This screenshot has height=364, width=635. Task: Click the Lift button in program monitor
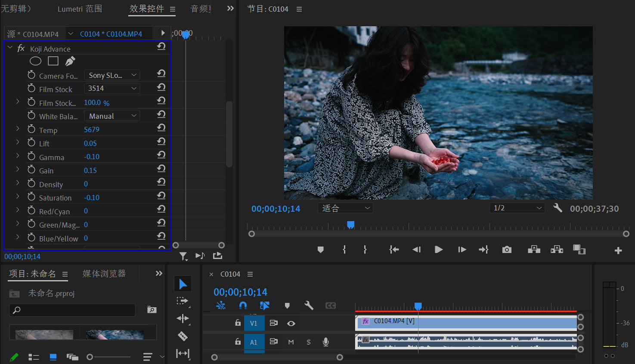[x=534, y=249]
